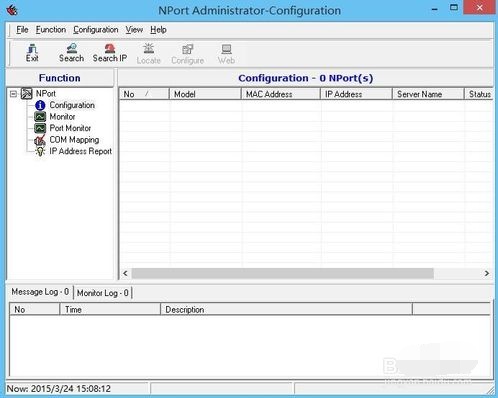
Task: Click the NPort root node icon
Action: 27,94
